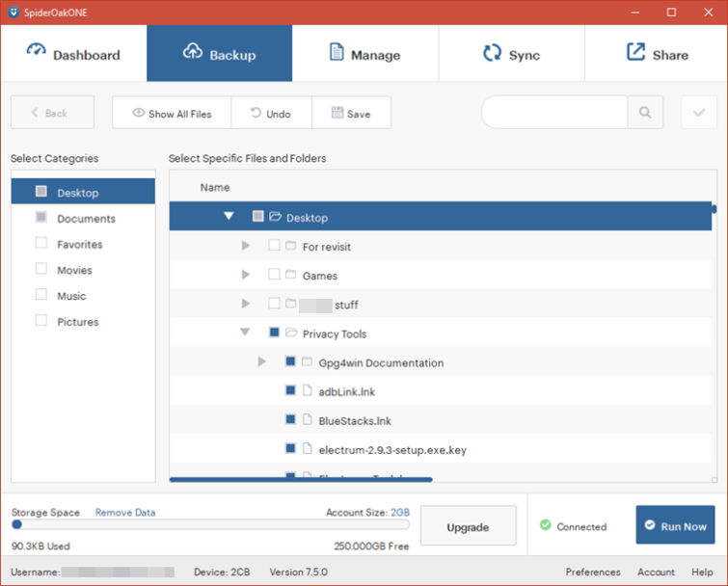The width and height of the screenshot is (728, 586).
Task: Enable the Favorites category checkbox
Action: tap(41, 243)
